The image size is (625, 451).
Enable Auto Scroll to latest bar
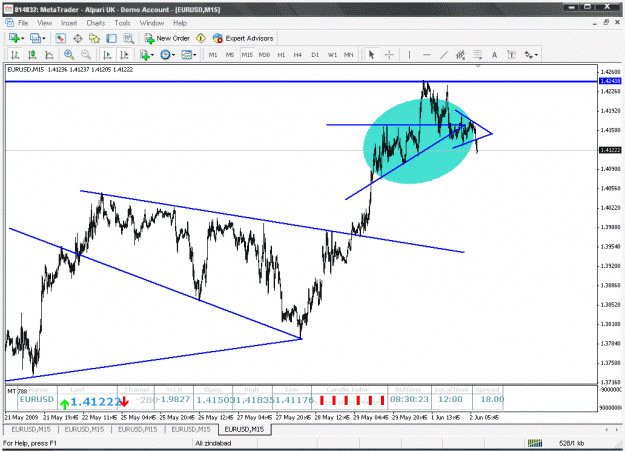[x=107, y=55]
